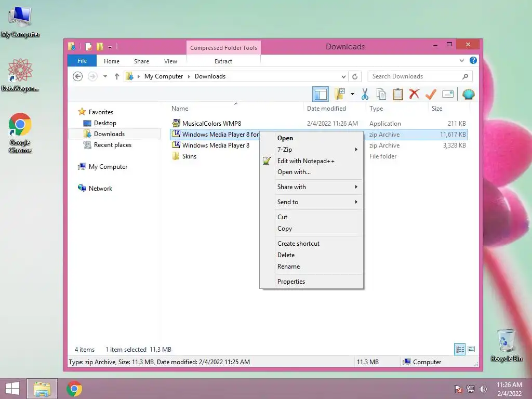Click the Back navigation arrow
This screenshot has height=399, width=532.
[x=78, y=76]
